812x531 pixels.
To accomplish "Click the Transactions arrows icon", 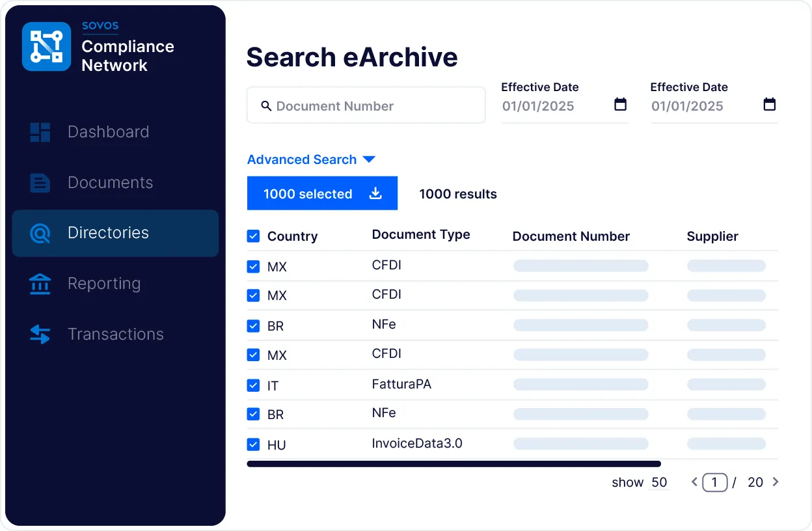I will coord(40,334).
